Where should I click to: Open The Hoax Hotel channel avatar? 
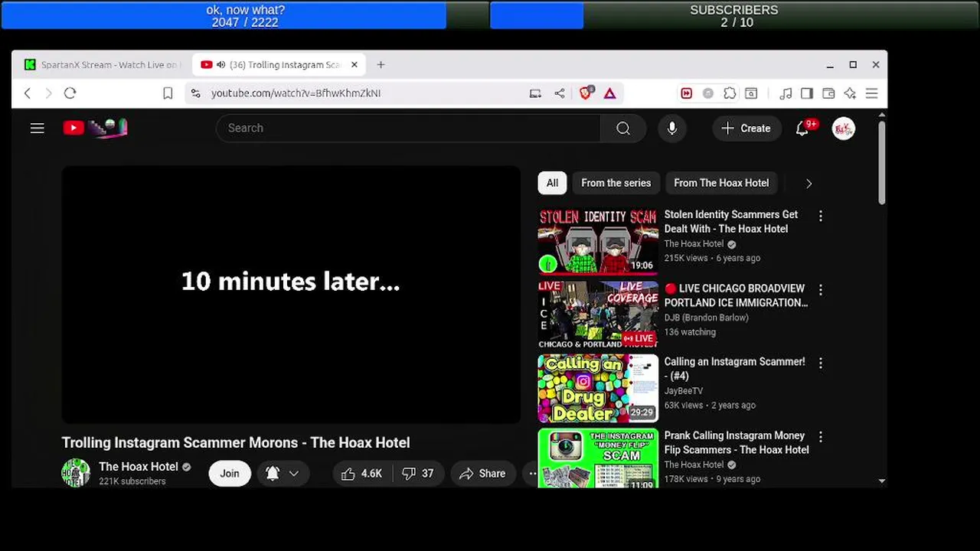point(76,473)
